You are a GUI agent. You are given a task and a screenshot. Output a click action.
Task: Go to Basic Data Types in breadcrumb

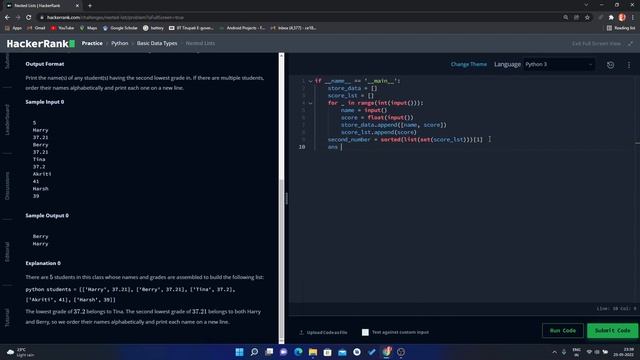click(157, 43)
